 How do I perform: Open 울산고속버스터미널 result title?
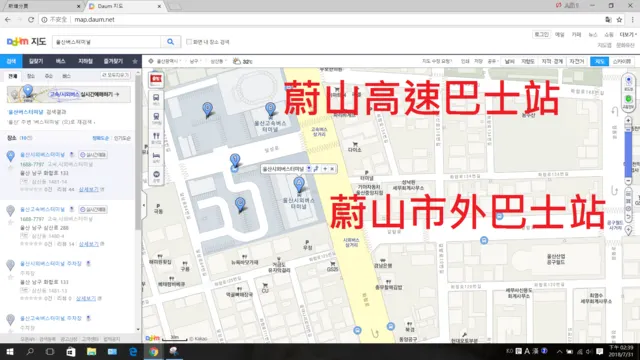pyautogui.click(x=42, y=209)
